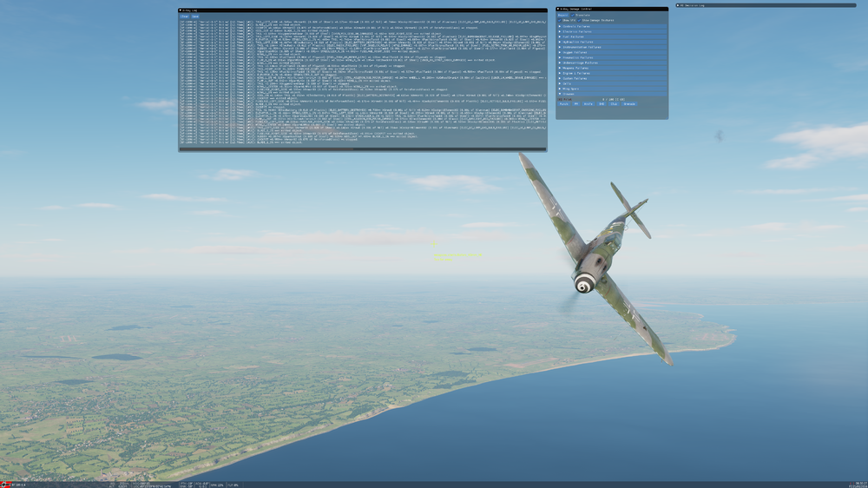
Task: Expand the Wing Spars section
Action: [x=612, y=89]
